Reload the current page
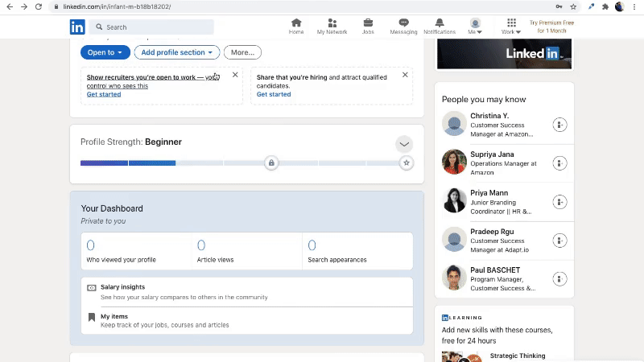This screenshot has width=644, height=362. (x=39, y=6)
